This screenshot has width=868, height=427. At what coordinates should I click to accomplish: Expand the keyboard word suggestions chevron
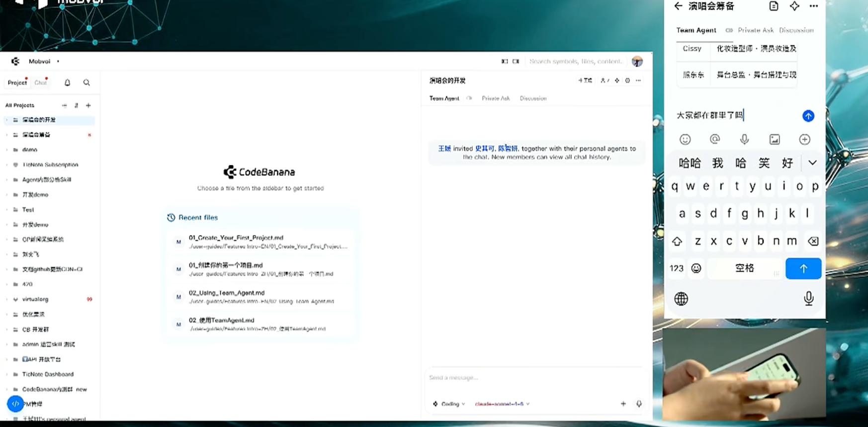click(812, 163)
